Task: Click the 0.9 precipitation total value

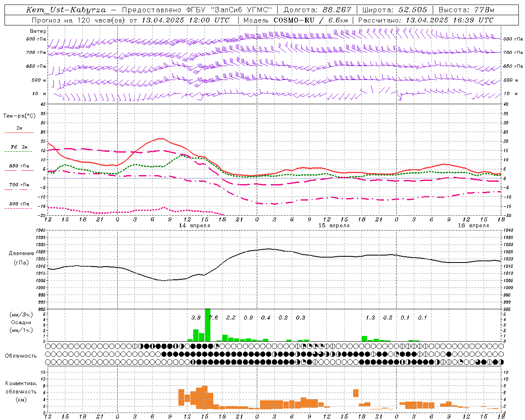Action: pyautogui.click(x=248, y=317)
